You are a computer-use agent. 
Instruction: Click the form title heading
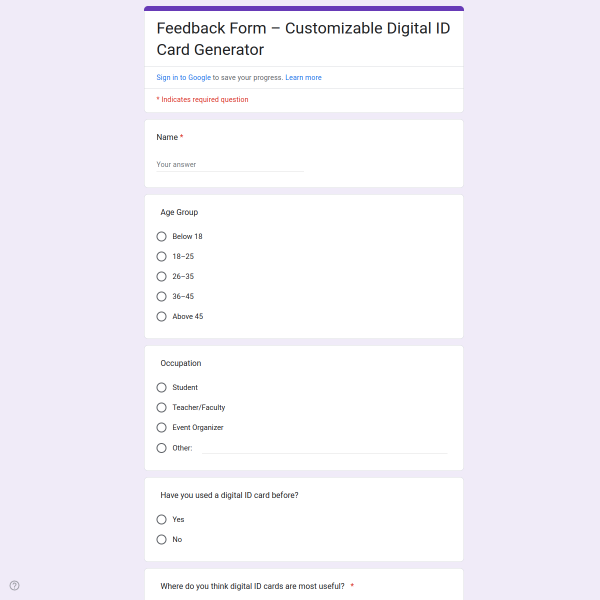(303, 39)
